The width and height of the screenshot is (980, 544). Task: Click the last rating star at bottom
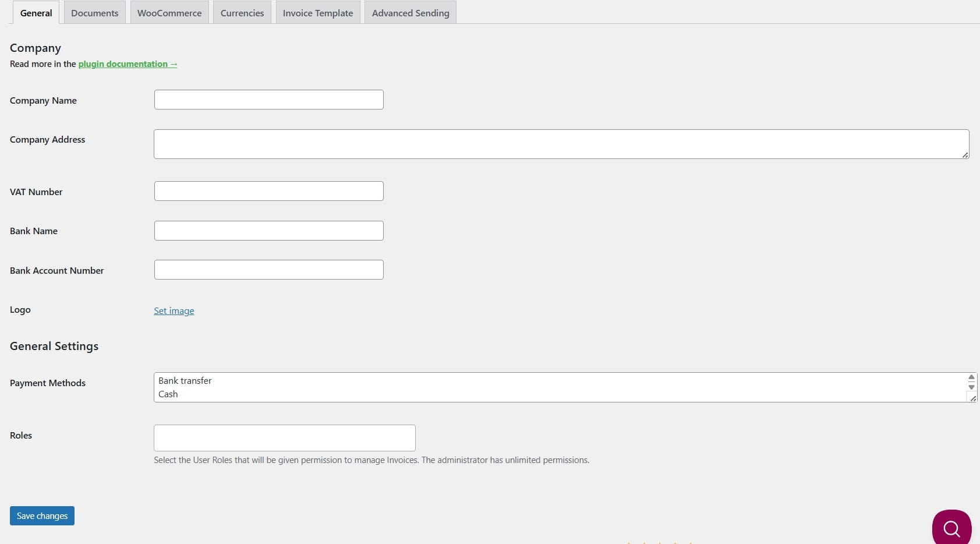[x=691, y=542]
